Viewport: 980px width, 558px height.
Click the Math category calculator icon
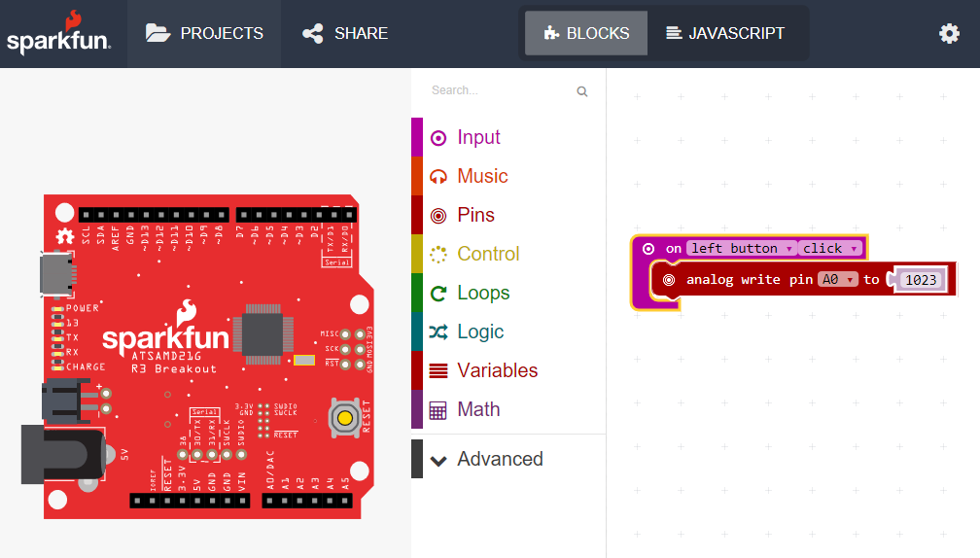click(438, 410)
